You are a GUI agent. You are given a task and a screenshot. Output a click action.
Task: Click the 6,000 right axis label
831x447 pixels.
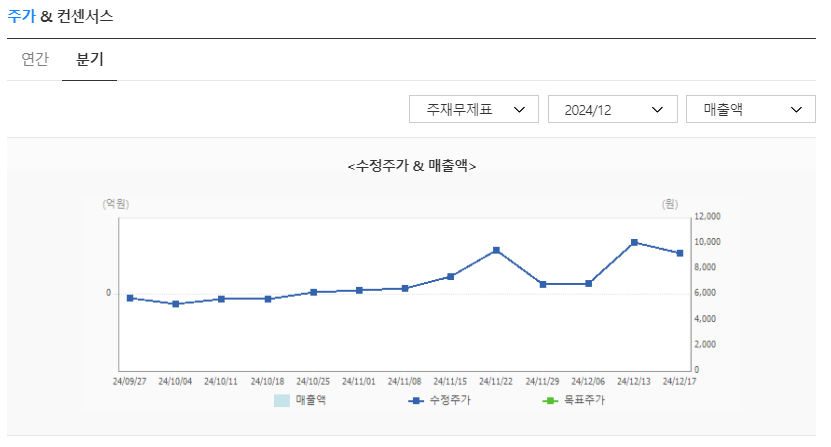click(x=705, y=293)
